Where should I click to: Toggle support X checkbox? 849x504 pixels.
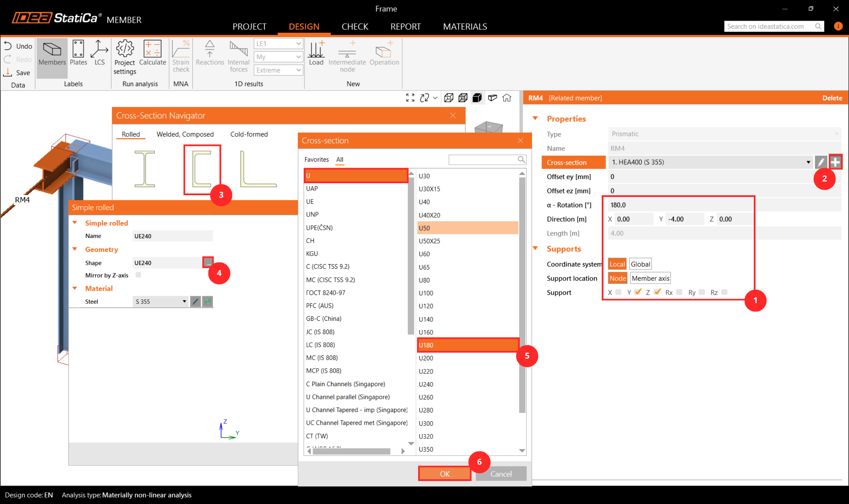coord(618,292)
